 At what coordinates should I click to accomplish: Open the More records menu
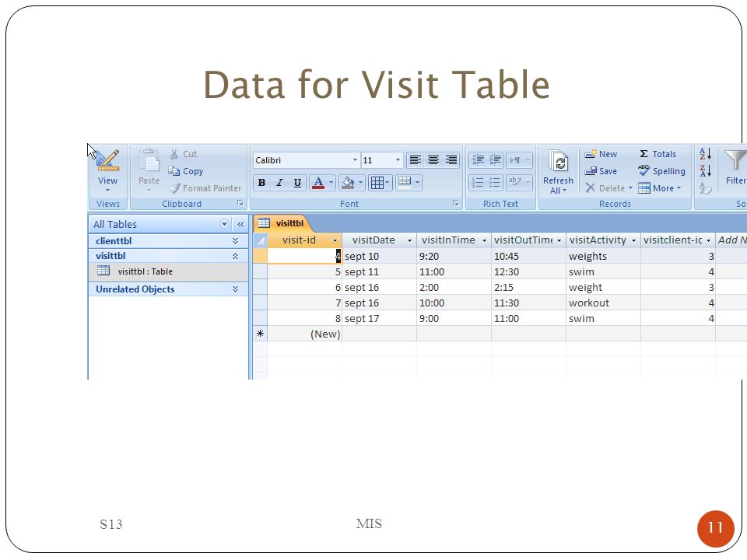pyautogui.click(x=660, y=188)
